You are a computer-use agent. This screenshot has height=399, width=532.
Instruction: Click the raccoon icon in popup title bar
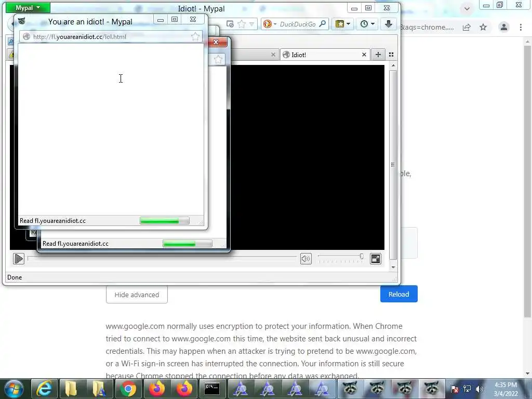(x=22, y=21)
